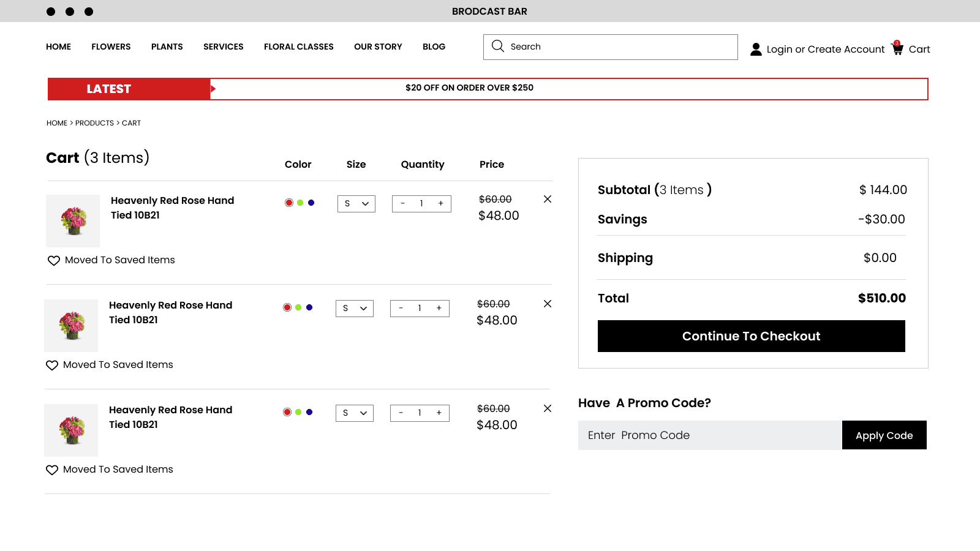The width and height of the screenshot is (980, 551).
Task: Click the user account icon
Action: pos(756,49)
